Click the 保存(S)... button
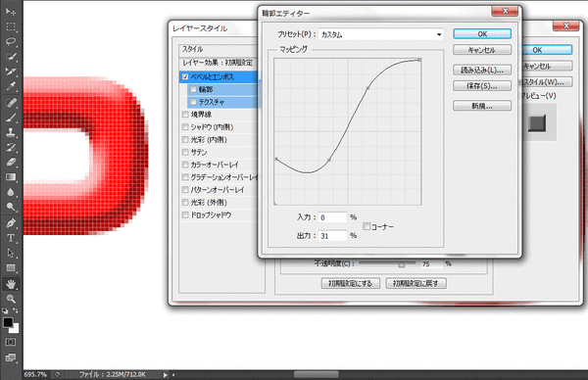 [x=482, y=86]
